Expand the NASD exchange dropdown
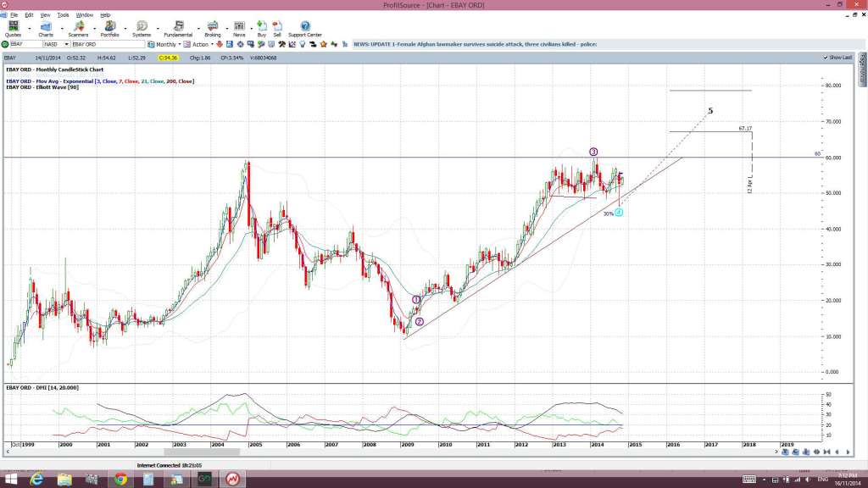 (x=66, y=44)
